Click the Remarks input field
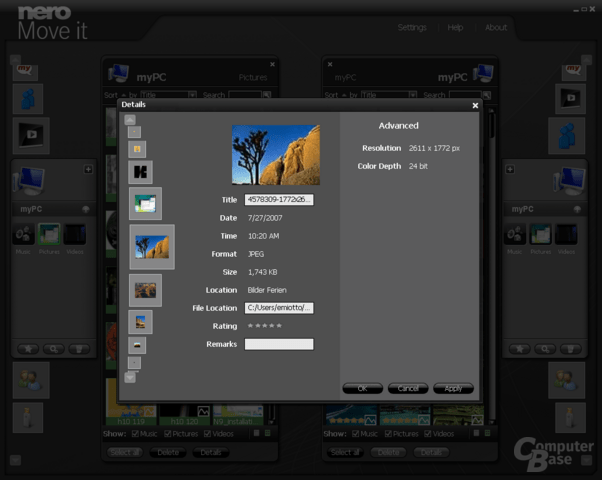This screenshot has height=480, width=602. pyautogui.click(x=279, y=344)
